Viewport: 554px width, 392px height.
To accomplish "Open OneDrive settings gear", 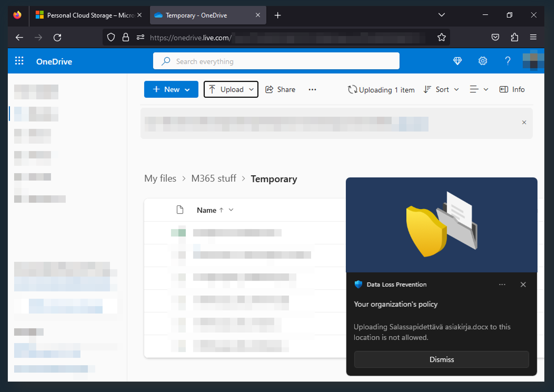I will point(482,61).
